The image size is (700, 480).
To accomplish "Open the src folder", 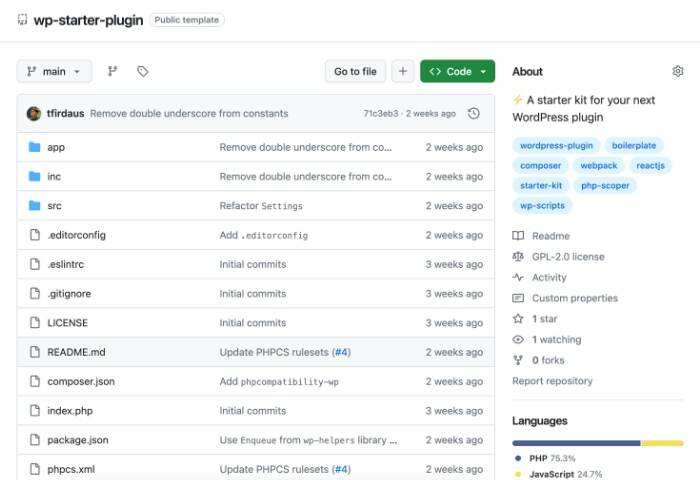I will point(54,205).
